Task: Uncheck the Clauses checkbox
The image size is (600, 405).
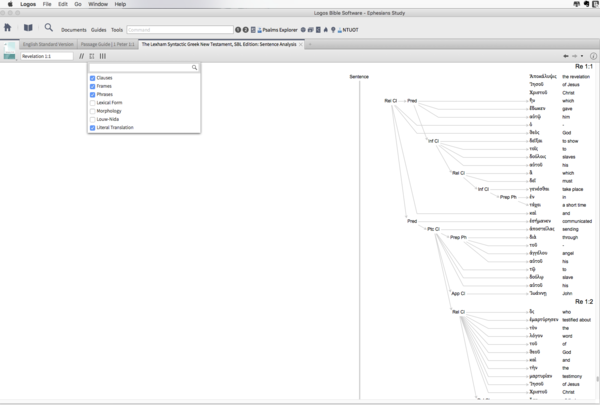Action: (x=93, y=77)
